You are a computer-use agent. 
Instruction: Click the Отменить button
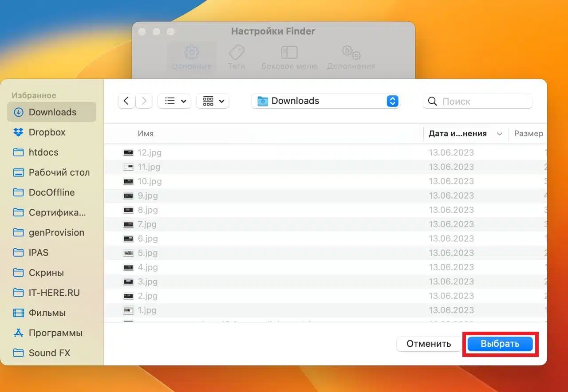pyautogui.click(x=429, y=344)
